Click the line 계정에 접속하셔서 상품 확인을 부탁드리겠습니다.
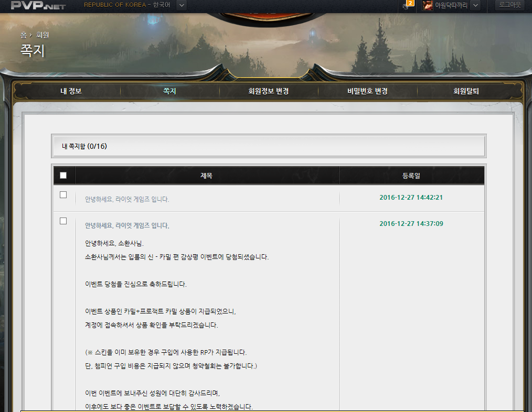Viewport: 532px width, 412px height. pos(151,325)
